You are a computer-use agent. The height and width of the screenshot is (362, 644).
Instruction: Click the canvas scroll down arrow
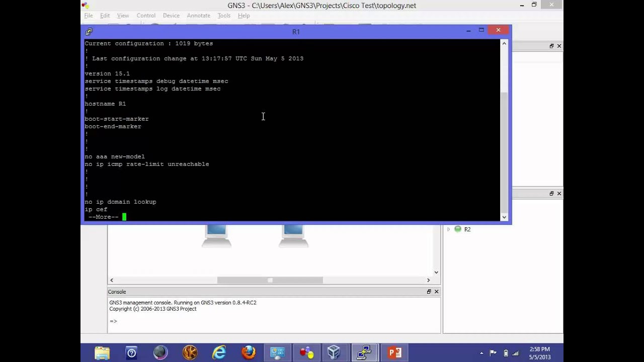(436, 273)
